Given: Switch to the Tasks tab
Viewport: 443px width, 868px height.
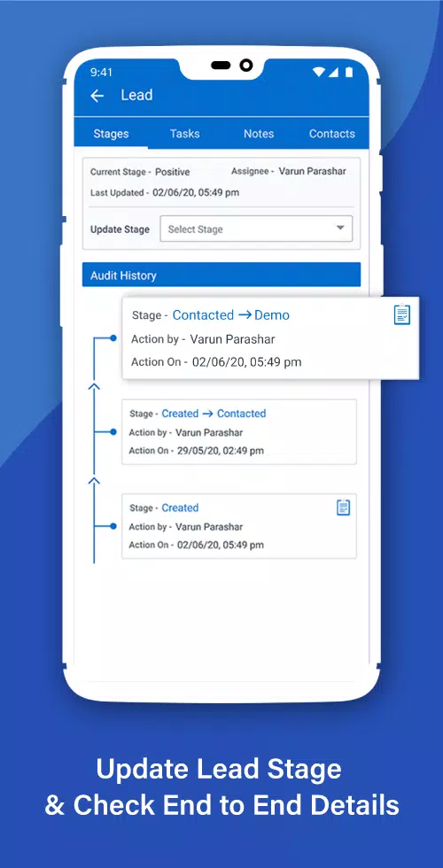Looking at the screenshot, I should point(184,134).
